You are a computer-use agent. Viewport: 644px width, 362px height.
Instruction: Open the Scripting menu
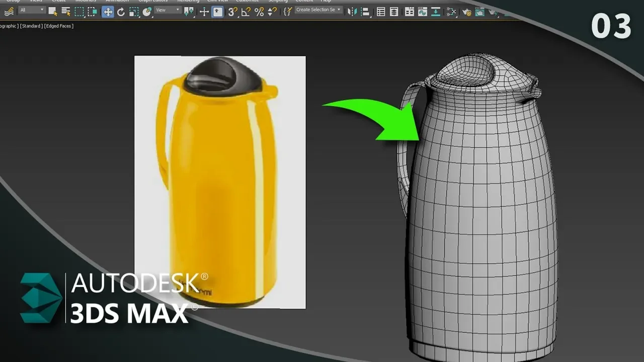coord(278,1)
